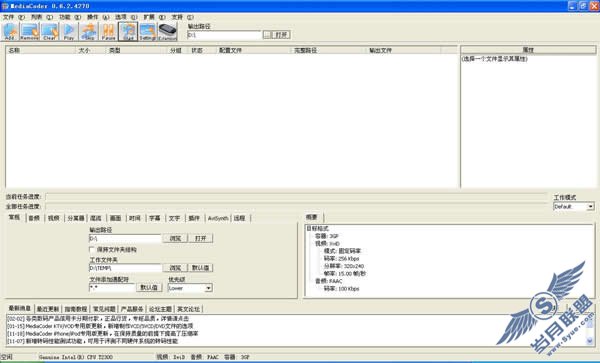This screenshot has height=363, width=600.
Task: Open the 最近更新 news tab
Action: (x=48, y=309)
